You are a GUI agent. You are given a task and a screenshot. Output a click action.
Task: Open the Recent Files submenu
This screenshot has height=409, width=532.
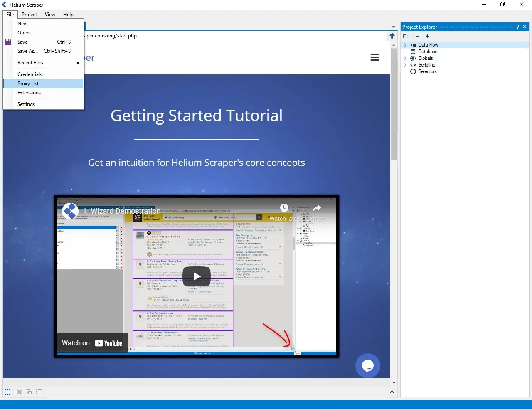tap(48, 63)
